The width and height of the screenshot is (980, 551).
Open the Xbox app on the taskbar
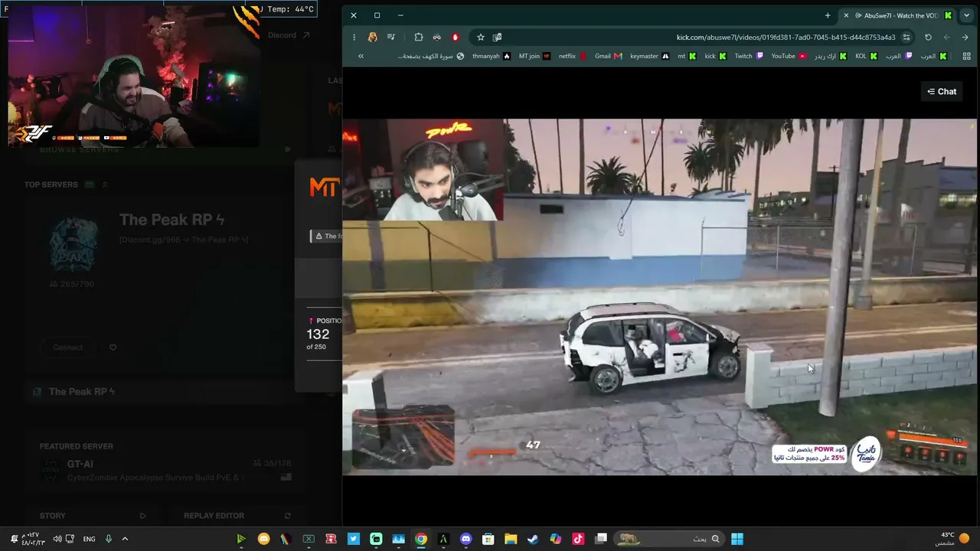tap(309, 539)
